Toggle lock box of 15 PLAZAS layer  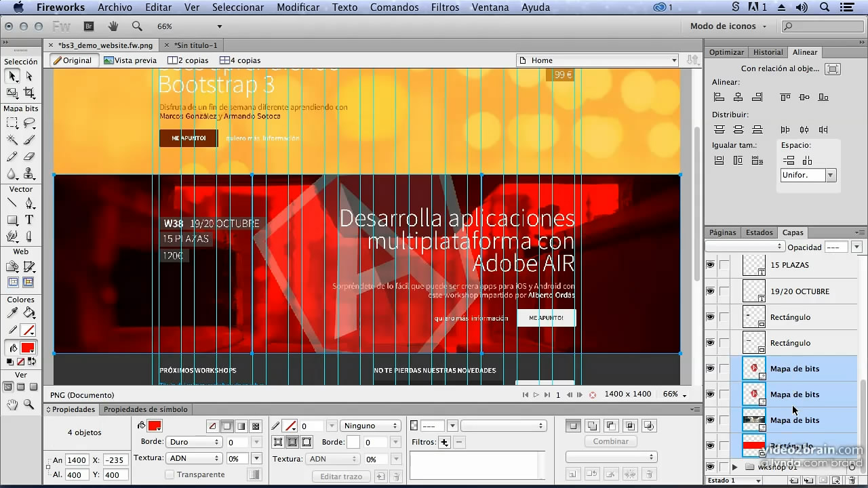coord(724,265)
